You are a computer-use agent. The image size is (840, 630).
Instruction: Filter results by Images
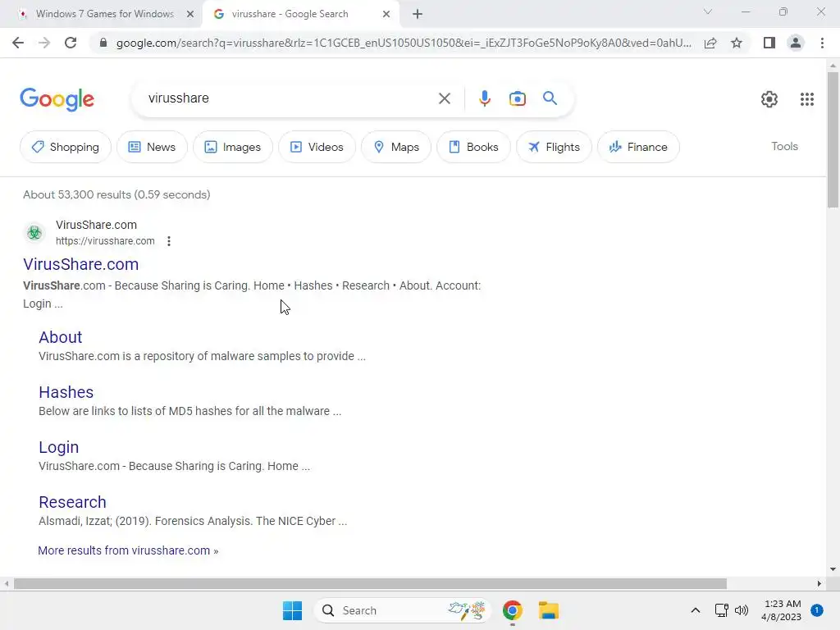tap(232, 147)
